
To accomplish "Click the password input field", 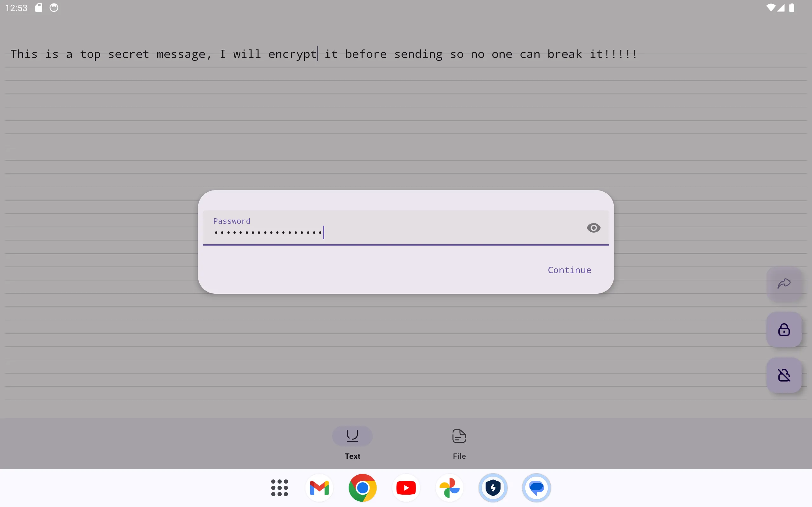I will (406, 233).
